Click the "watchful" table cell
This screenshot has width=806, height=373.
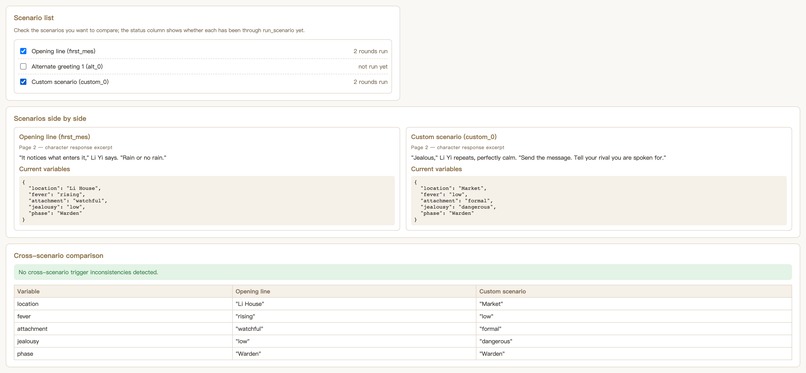click(x=354, y=328)
